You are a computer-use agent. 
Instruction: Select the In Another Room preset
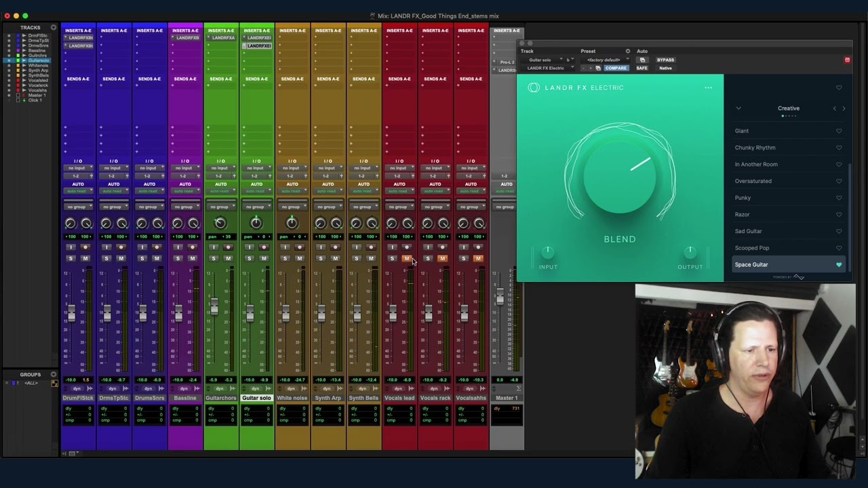pyautogui.click(x=756, y=164)
